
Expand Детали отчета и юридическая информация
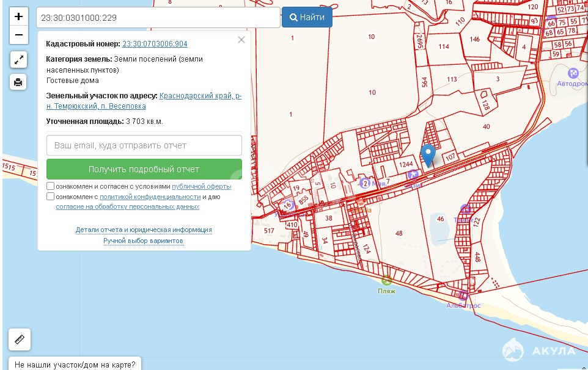[144, 230]
